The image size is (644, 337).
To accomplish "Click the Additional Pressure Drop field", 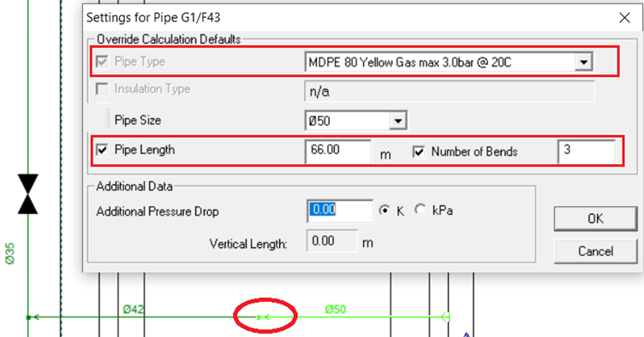I will tap(340, 210).
